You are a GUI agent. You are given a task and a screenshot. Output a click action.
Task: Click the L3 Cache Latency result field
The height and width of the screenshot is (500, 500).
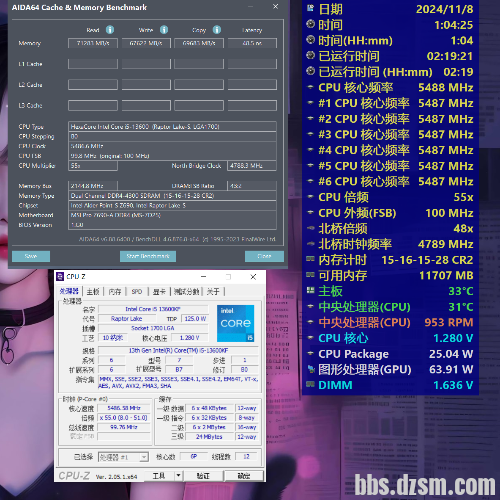click(252, 106)
